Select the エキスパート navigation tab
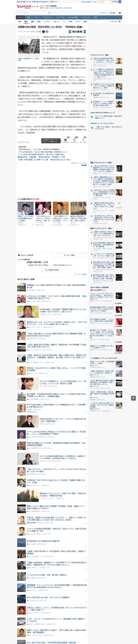 point(48,17)
